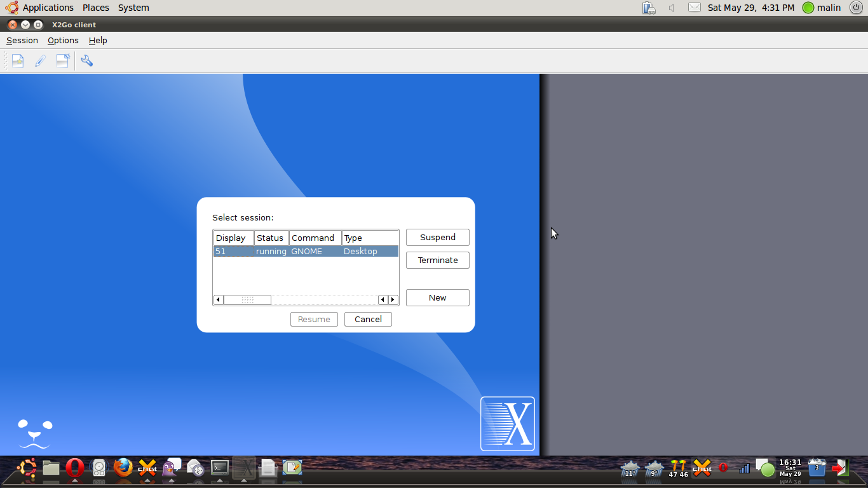Sort sessions by the Status column header
The image size is (868, 488).
[271, 238]
